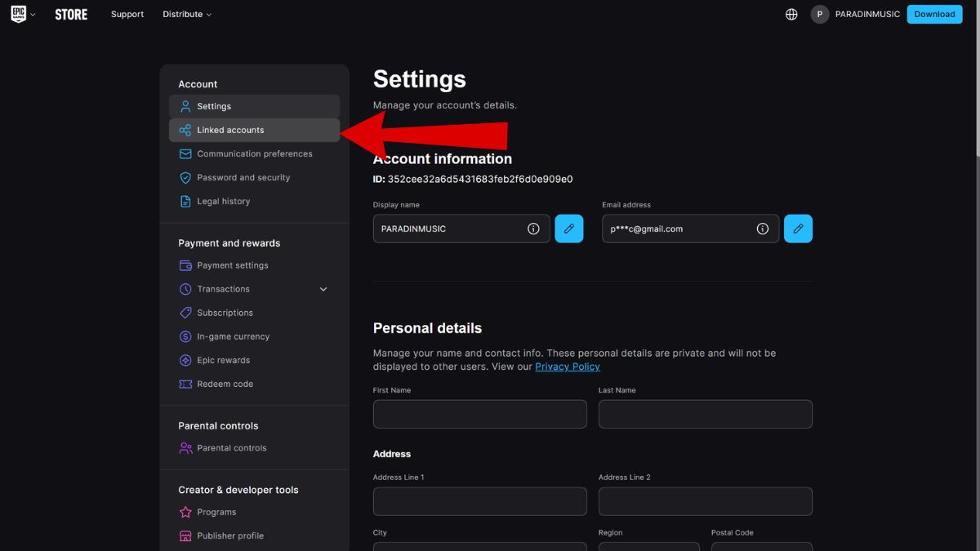Click the Address Line 1 field
This screenshot has width=980, height=551.
coord(480,501)
